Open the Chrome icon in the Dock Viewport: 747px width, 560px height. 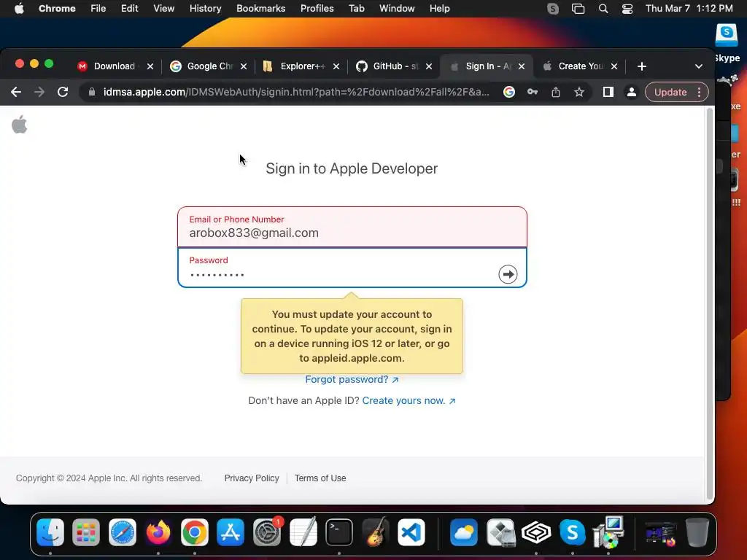[x=194, y=532]
